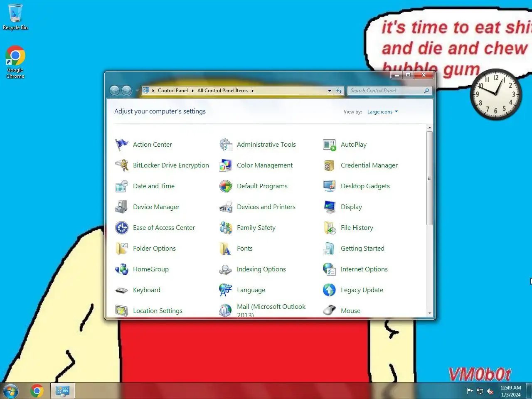This screenshot has height=399, width=532.
Task: Open the Family Safety icon
Action: (225, 228)
